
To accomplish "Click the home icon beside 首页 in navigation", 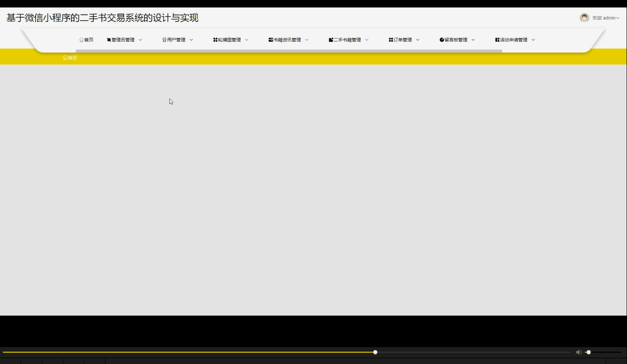I will pyautogui.click(x=81, y=40).
